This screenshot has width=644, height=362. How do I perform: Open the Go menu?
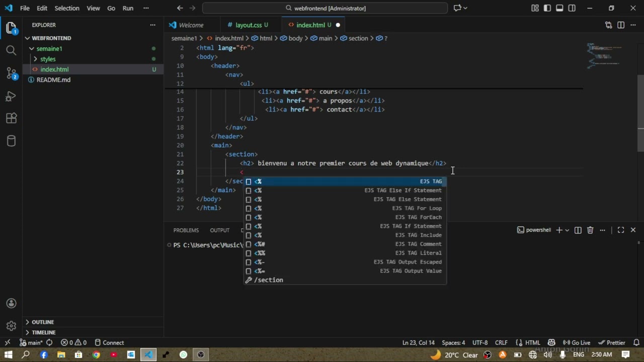[111, 8]
